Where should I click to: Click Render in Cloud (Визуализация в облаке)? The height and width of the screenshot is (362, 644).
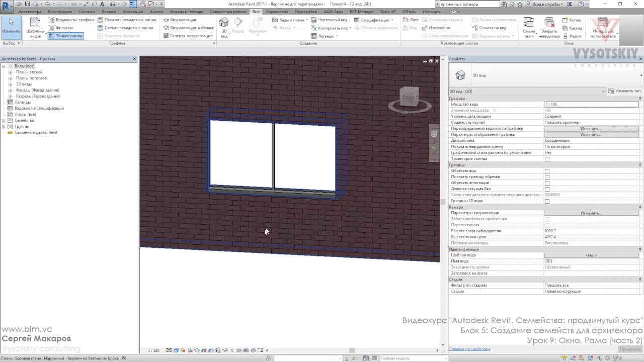pos(189,28)
